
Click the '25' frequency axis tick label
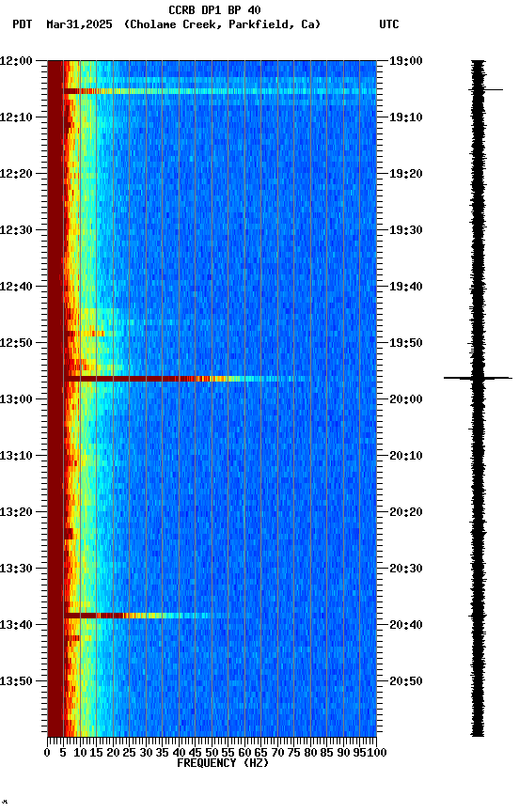(x=129, y=753)
